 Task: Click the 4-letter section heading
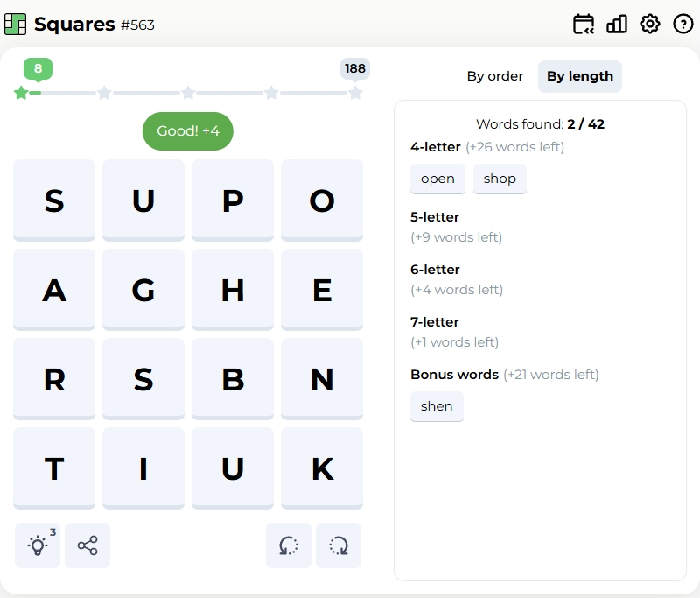pos(435,147)
